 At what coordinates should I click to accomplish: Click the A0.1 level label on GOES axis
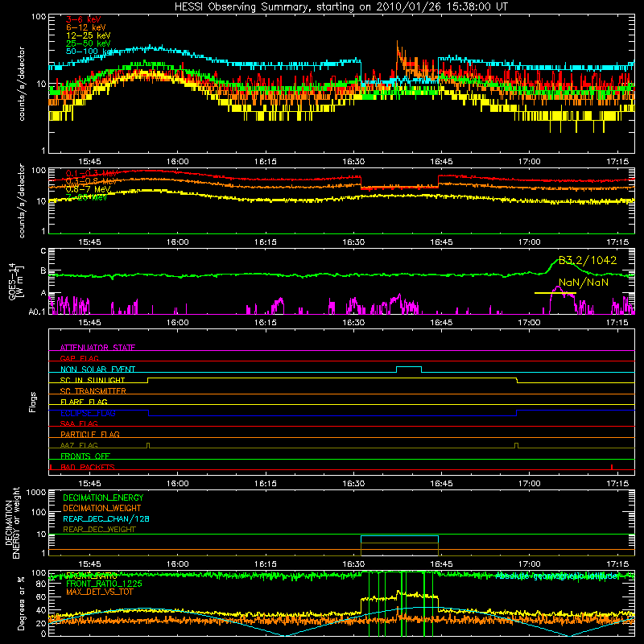coord(37,312)
